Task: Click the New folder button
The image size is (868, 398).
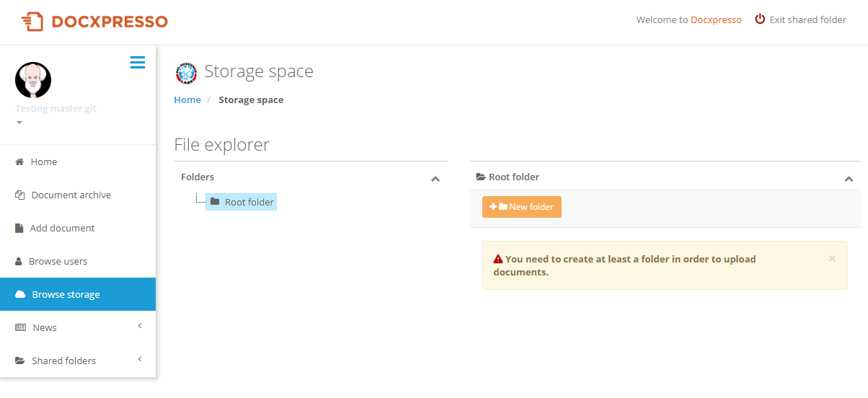Action: pos(522,207)
